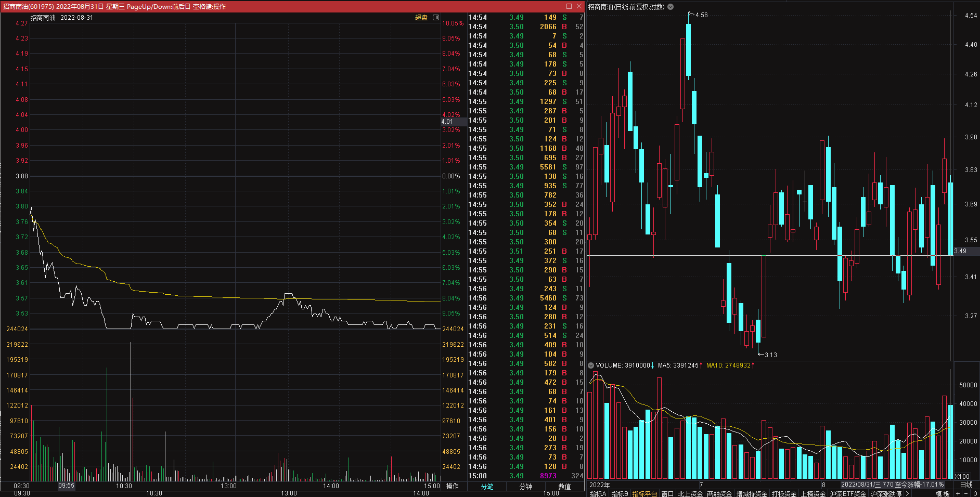Click the 招商南油 2022-08-31 intraday chart title

[x=62, y=18]
